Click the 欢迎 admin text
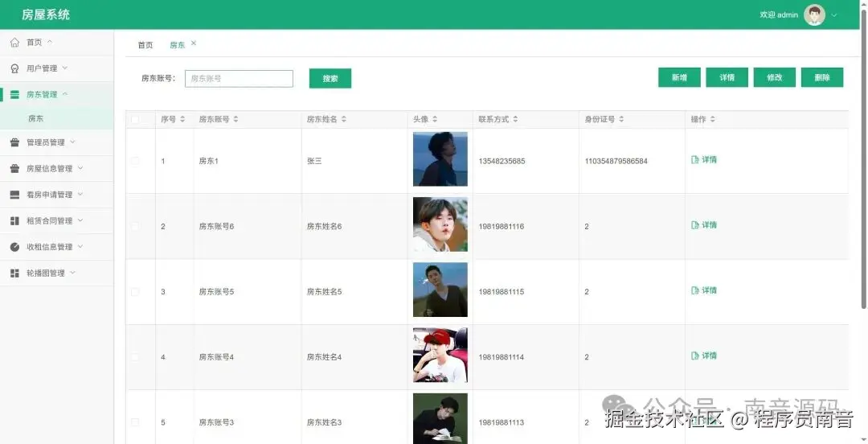The image size is (868, 444). (x=779, y=15)
